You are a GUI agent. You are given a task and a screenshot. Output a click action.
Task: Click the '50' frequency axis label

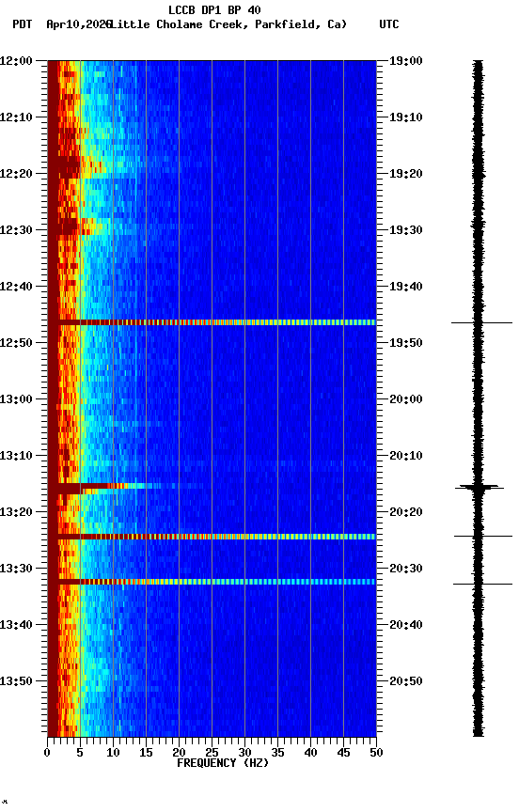(x=377, y=753)
